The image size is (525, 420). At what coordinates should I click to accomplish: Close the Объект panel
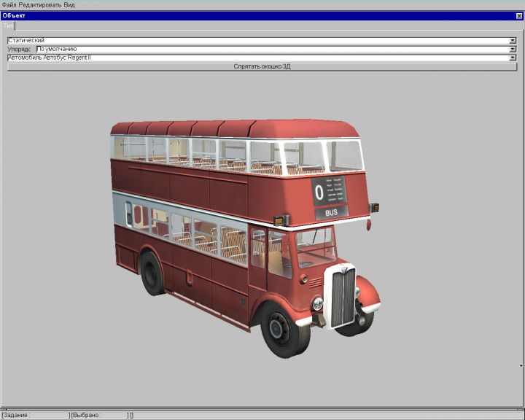coord(519,15)
